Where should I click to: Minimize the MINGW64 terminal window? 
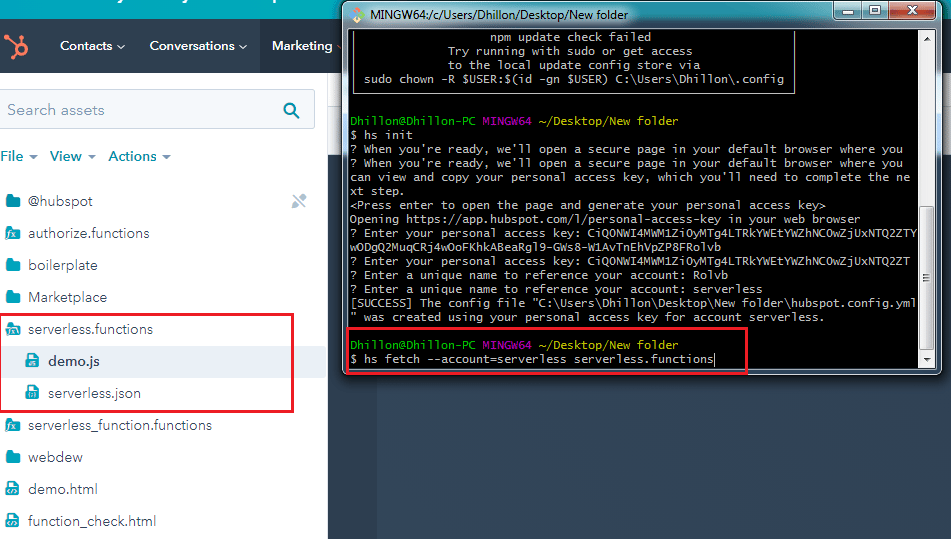(848, 11)
